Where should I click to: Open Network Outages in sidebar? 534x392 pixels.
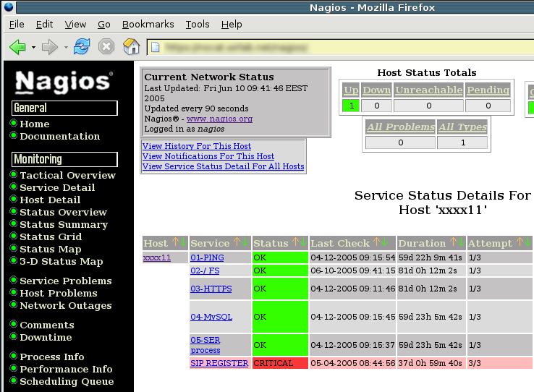point(65,305)
